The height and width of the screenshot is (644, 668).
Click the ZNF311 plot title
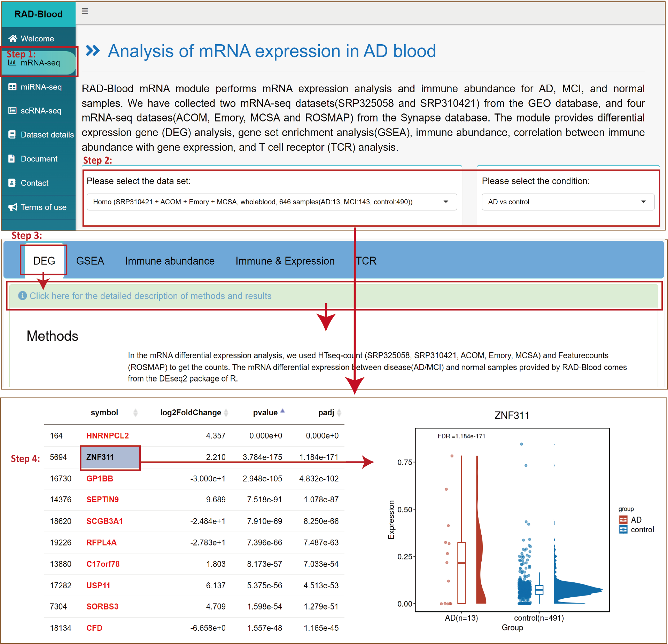pos(512,415)
